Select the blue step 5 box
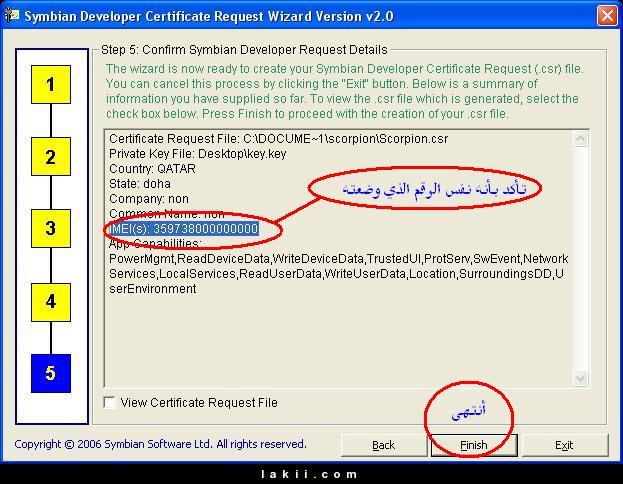This screenshot has height=484, width=623. click(51, 374)
